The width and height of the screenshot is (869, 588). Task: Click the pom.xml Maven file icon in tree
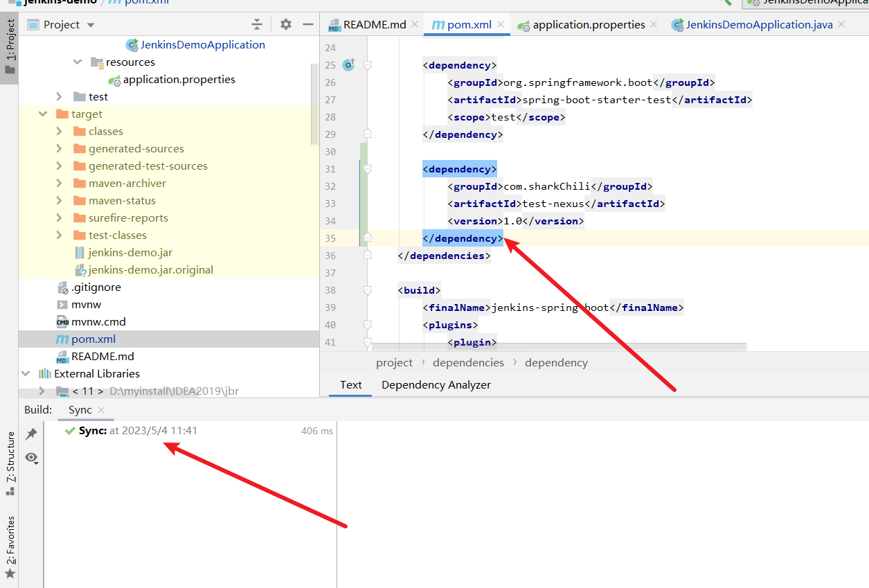point(62,339)
